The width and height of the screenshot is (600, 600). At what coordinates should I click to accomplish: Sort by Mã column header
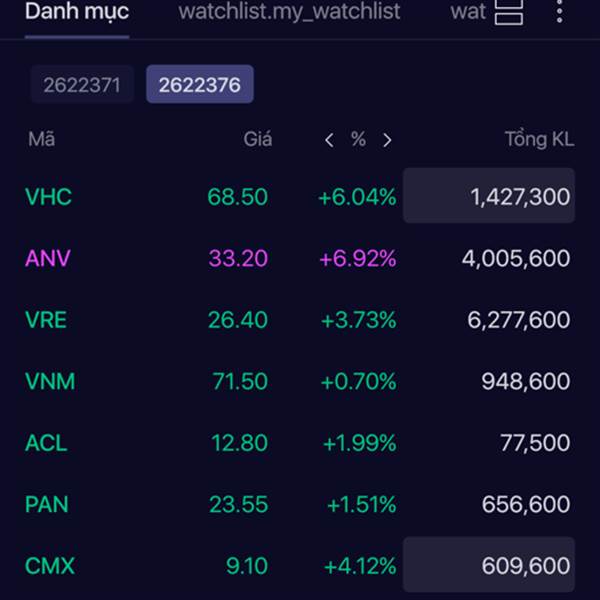tap(41, 139)
